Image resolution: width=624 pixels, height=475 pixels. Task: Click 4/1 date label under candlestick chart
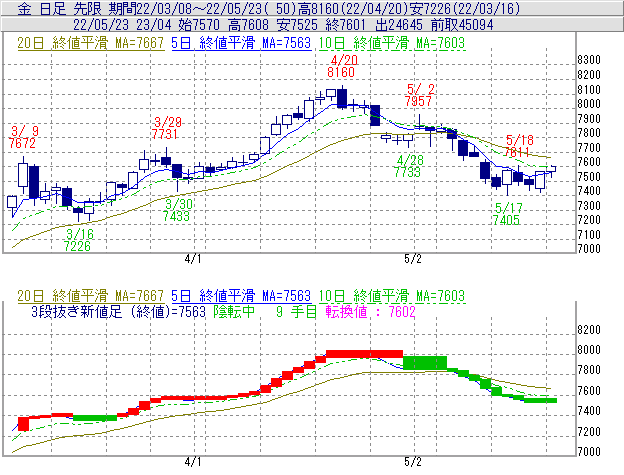[x=193, y=259]
